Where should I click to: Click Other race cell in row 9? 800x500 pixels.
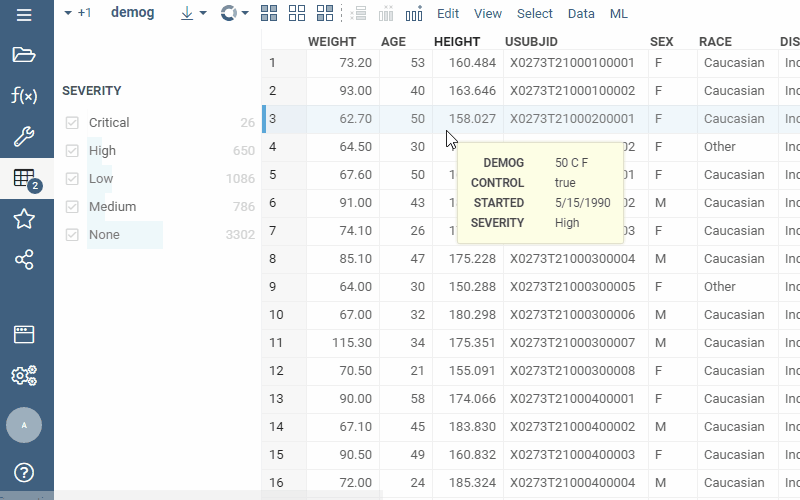coord(738,287)
